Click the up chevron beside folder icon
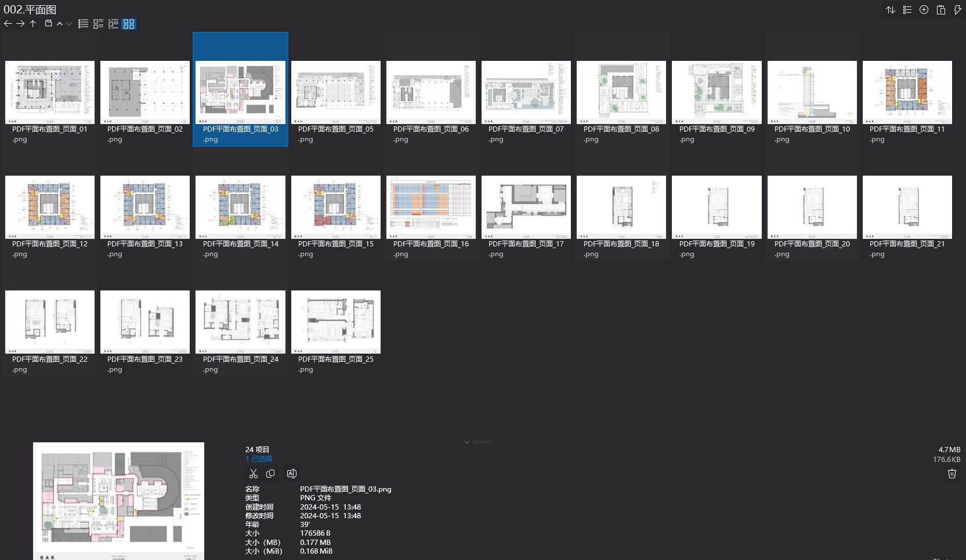 pyautogui.click(x=59, y=24)
